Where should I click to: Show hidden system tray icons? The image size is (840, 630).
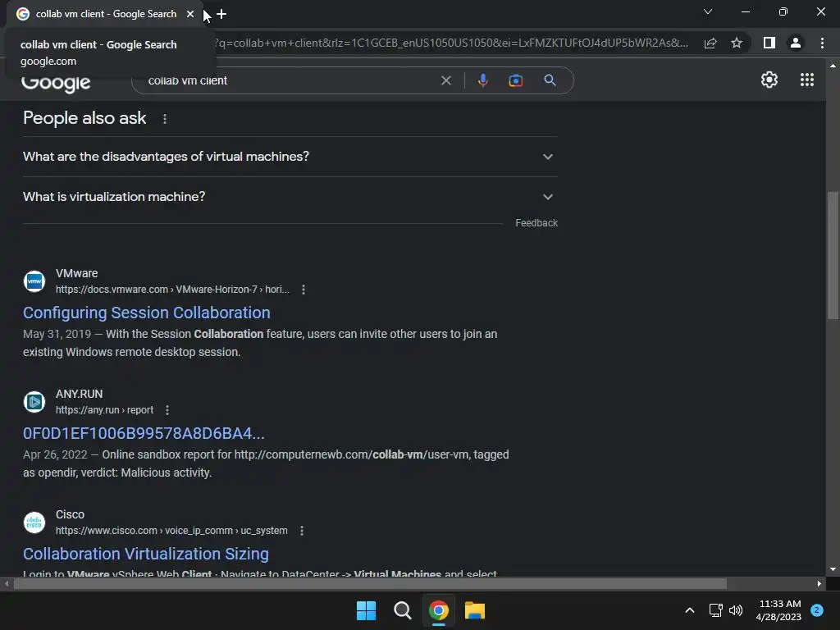[689, 610]
